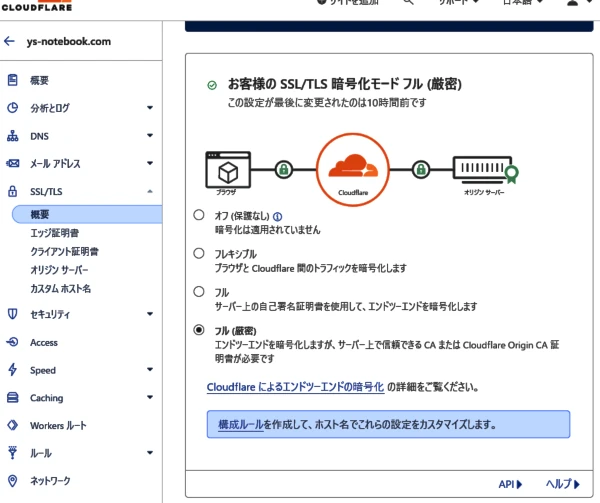This screenshot has width=600, height=503.
Task: Collapse the SSL/TLS sidebar section
Action: click(x=149, y=191)
